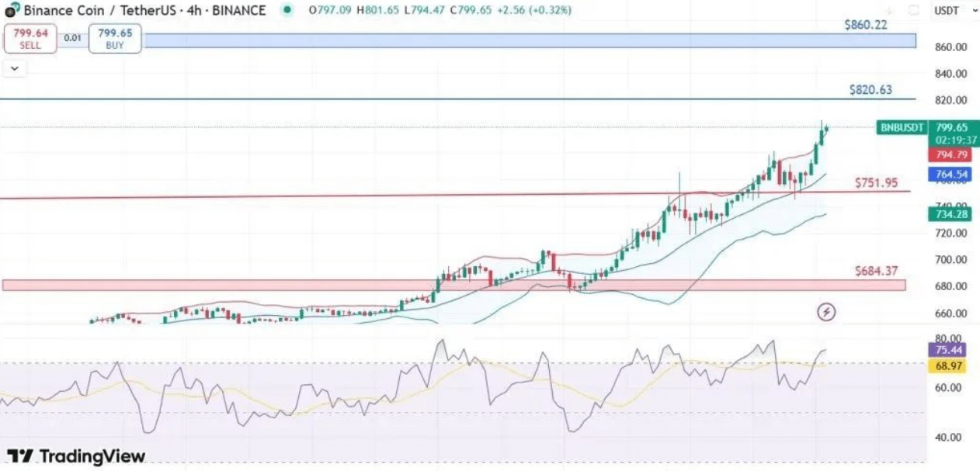Screen dimensions: 980x471
Task: Click the 02:19:37 candle countdown timer
Action: [956, 140]
